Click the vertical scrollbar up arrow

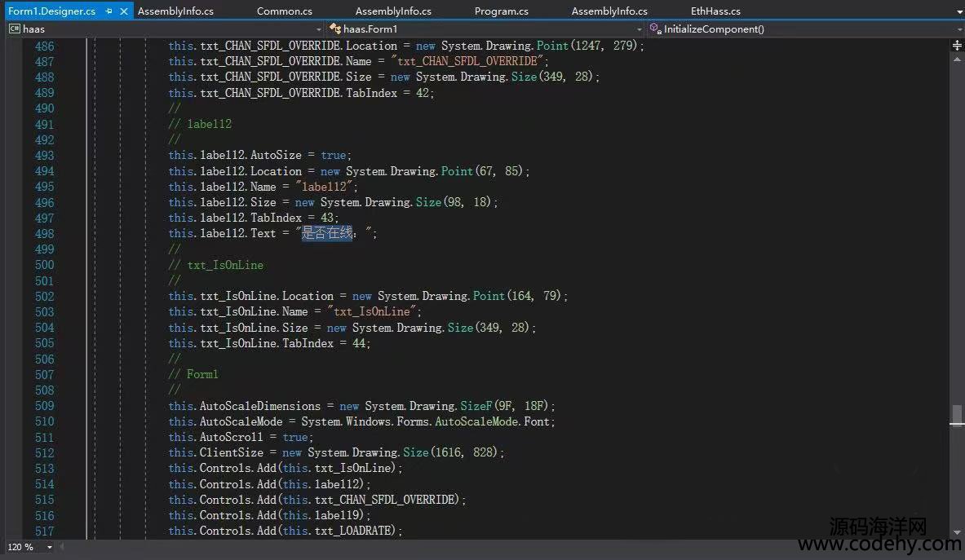point(957,59)
